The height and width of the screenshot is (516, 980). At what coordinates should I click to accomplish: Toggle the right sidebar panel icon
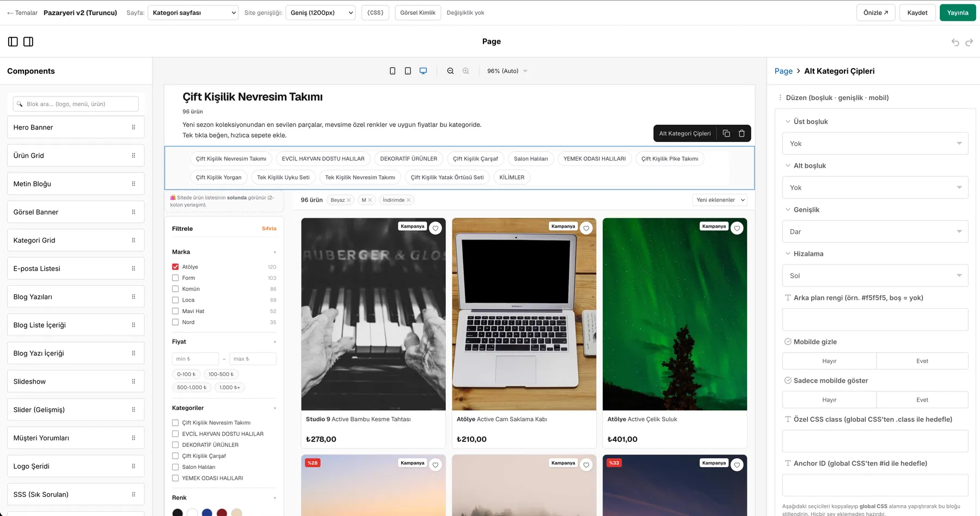(x=28, y=42)
